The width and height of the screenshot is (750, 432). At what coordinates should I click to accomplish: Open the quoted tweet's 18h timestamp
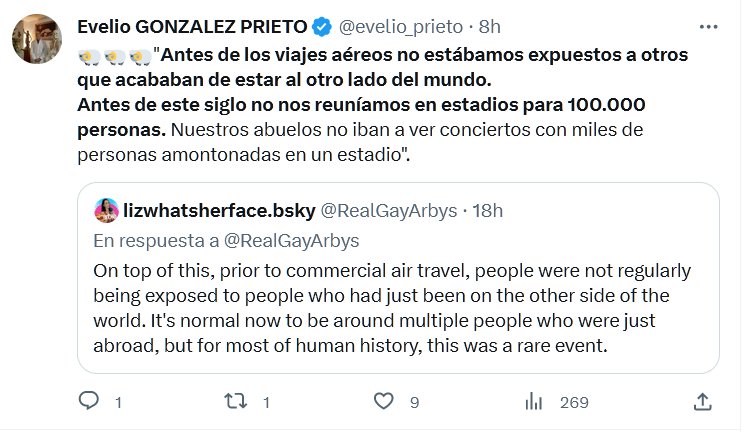coord(487,210)
